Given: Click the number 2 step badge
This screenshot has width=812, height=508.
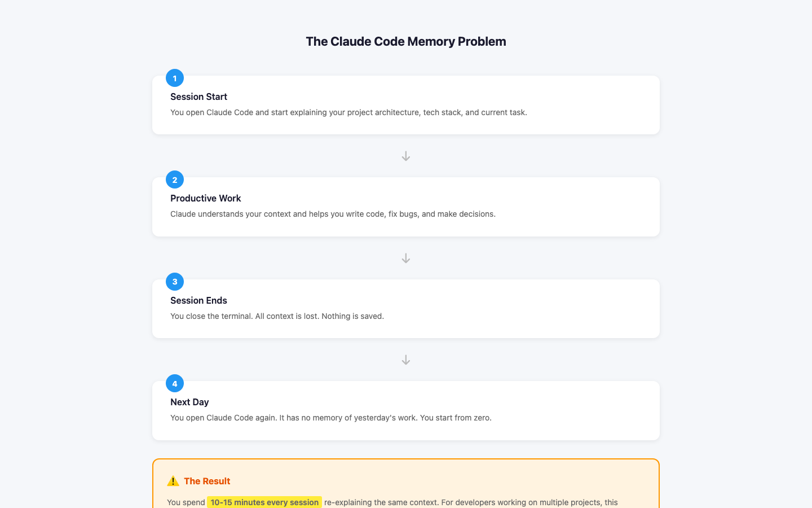Looking at the screenshot, I should click(175, 179).
